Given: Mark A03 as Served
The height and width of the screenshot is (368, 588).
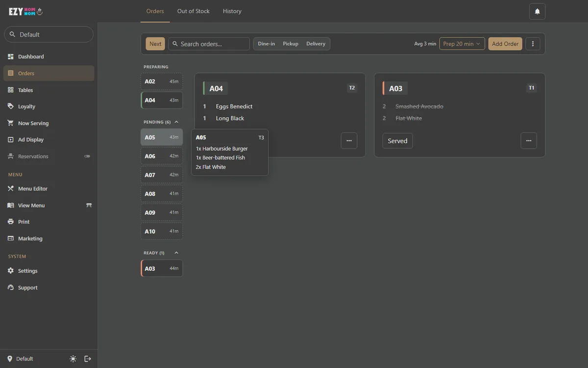Looking at the screenshot, I should pos(397,141).
